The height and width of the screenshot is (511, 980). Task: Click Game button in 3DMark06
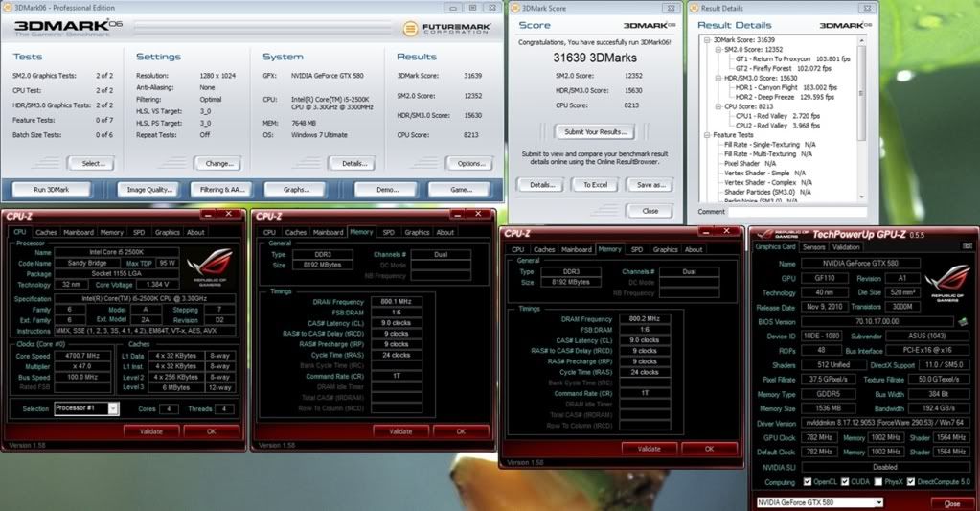click(461, 190)
